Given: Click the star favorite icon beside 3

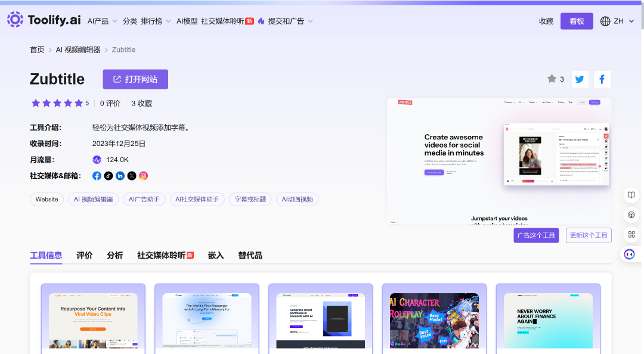Looking at the screenshot, I should tap(552, 79).
